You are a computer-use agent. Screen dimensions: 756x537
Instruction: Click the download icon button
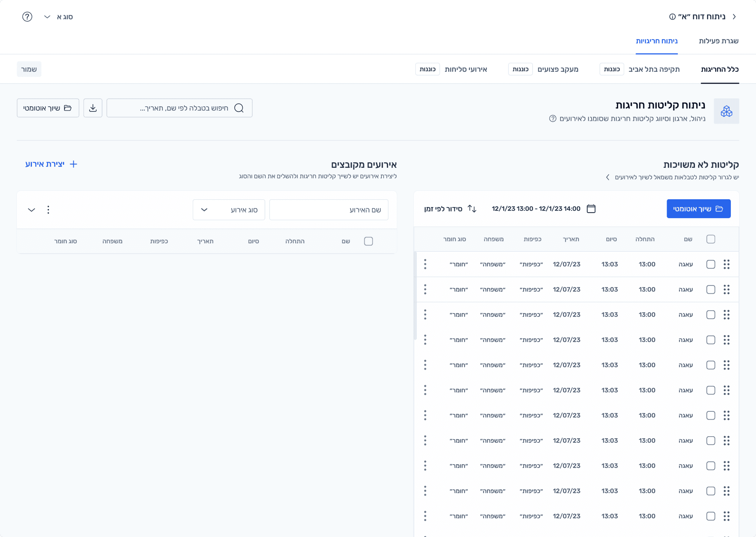[93, 108]
